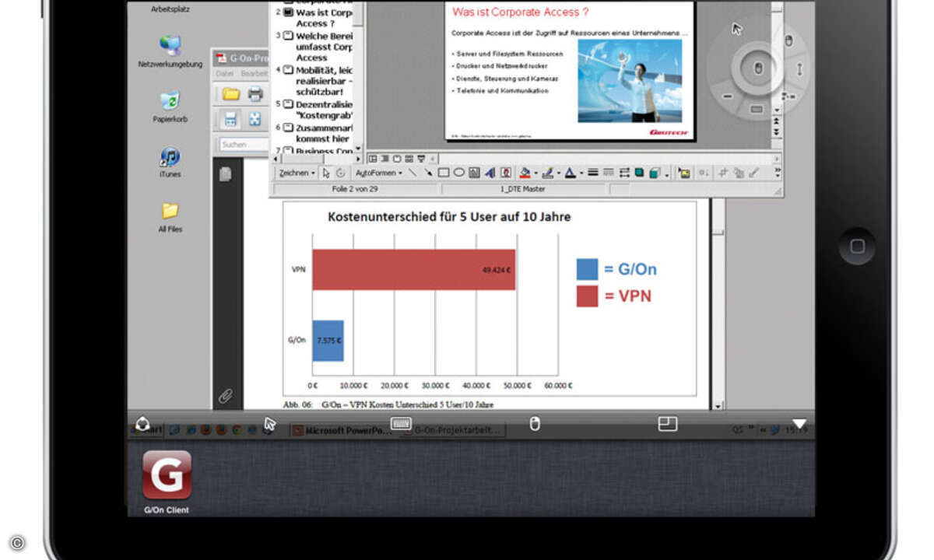The image size is (934, 560).
Task: Collapse the overlay bar with the white triangle
Action: [799, 423]
